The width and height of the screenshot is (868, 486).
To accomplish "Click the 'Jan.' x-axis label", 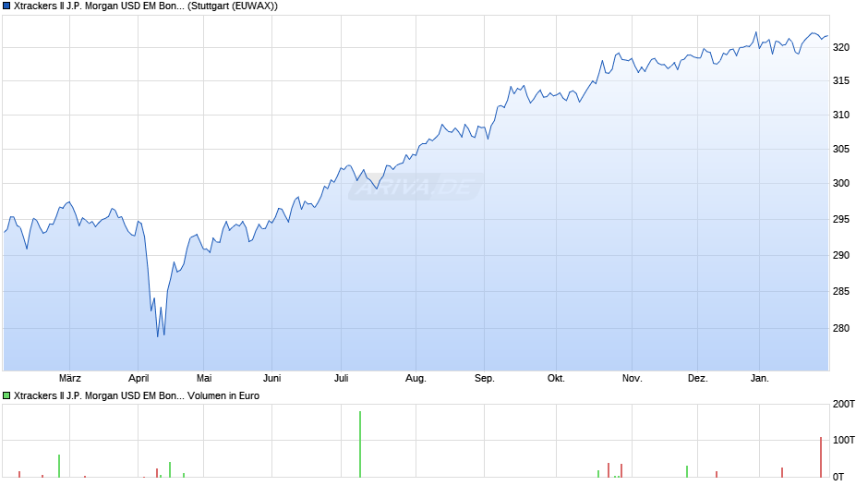I will (759, 378).
